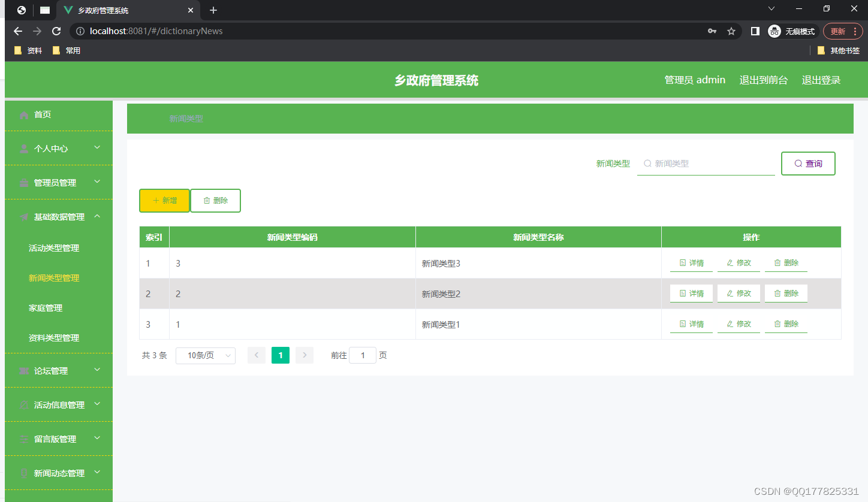Go back with the browser back arrow
The image size is (868, 502).
18,31
